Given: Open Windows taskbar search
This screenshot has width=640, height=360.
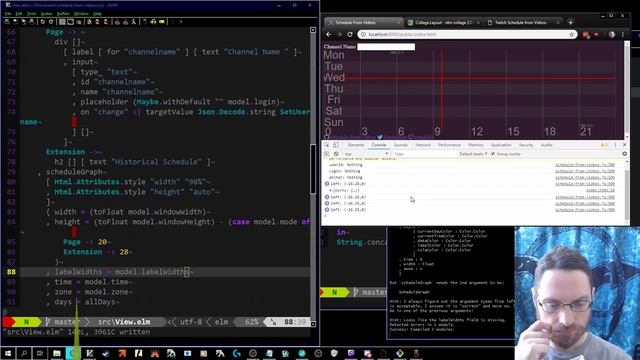Looking at the screenshot, I should (x=24, y=353).
